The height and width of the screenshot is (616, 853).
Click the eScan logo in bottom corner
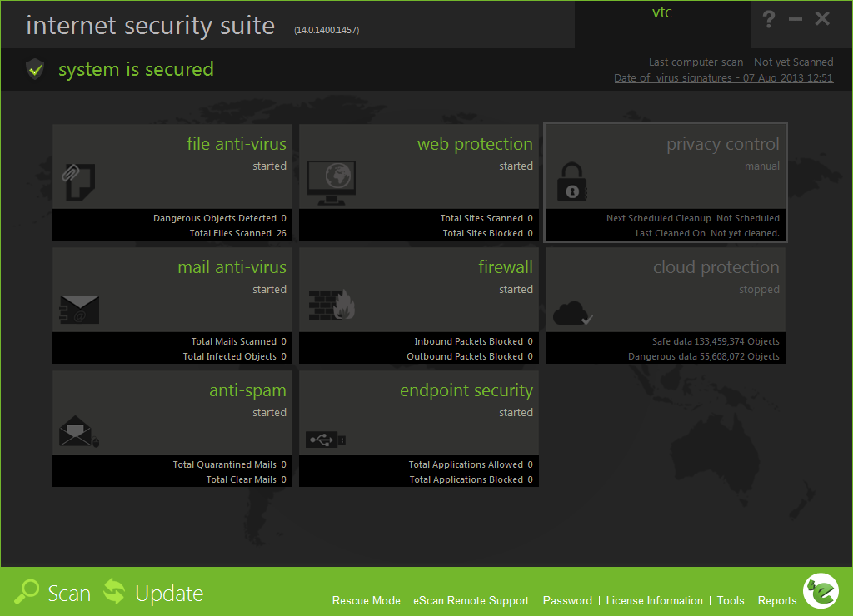(x=820, y=591)
